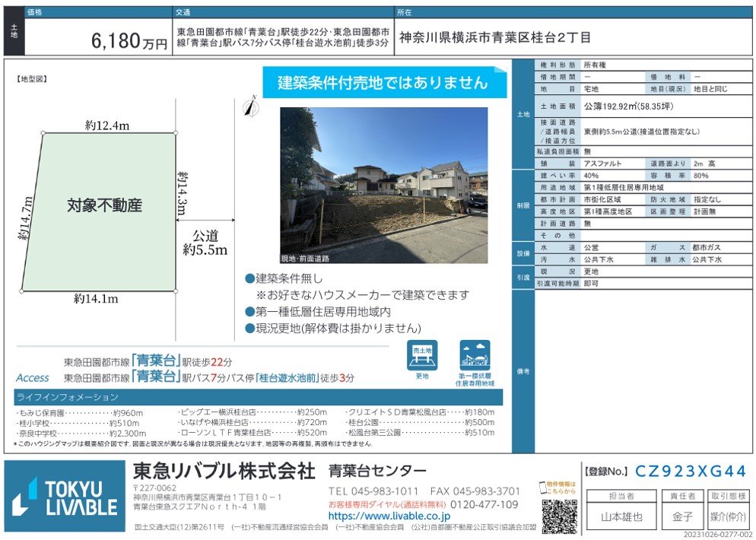The width and height of the screenshot is (756, 540).
Task: Click the registration number CZ923XG44
Action: pos(691,472)
